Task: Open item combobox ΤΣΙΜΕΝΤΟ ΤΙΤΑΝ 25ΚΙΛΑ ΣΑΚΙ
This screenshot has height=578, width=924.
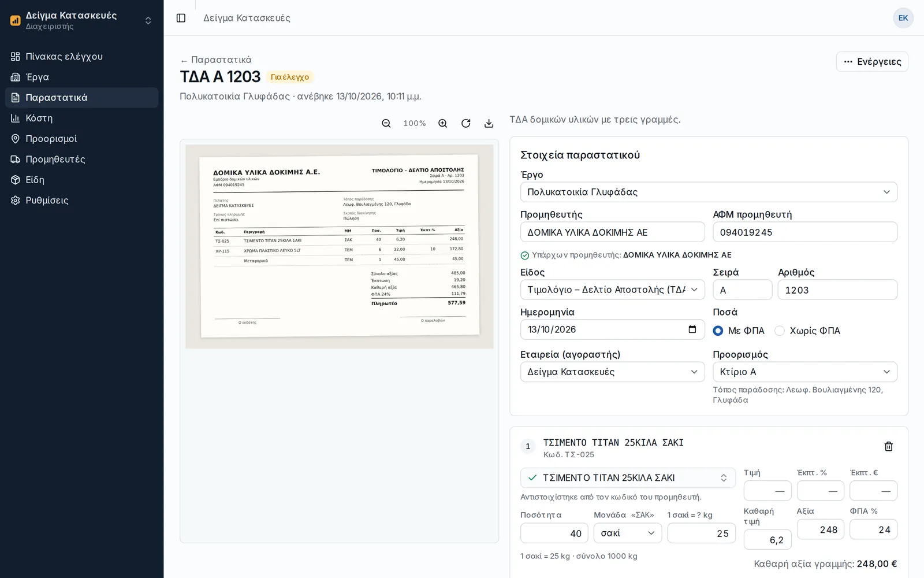Action: click(x=628, y=478)
